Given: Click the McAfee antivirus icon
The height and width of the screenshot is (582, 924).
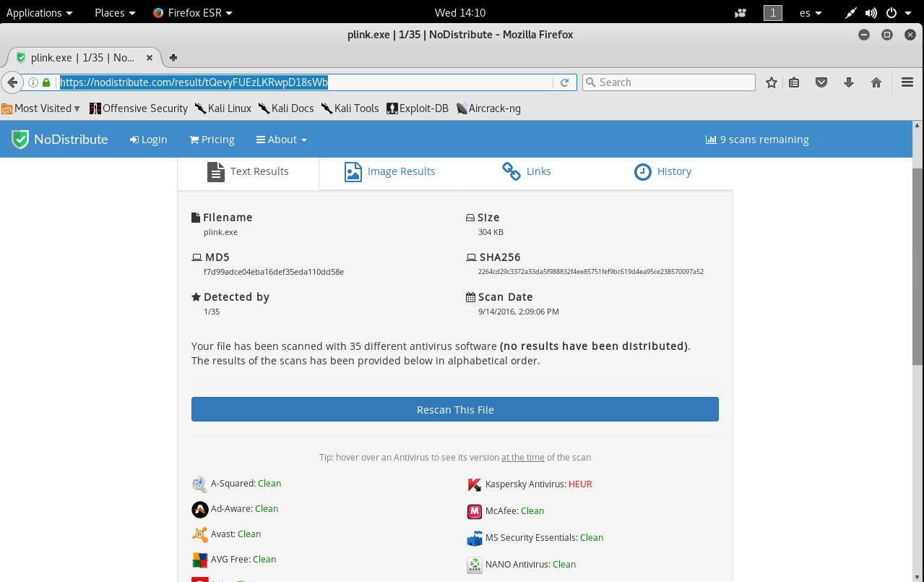Looking at the screenshot, I should [x=475, y=511].
